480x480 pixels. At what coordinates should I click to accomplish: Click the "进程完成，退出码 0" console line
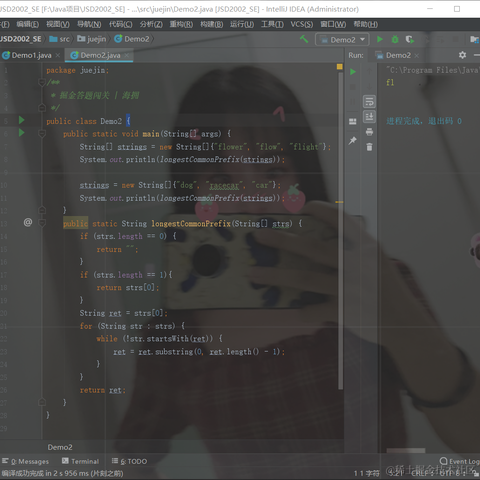[x=424, y=121]
